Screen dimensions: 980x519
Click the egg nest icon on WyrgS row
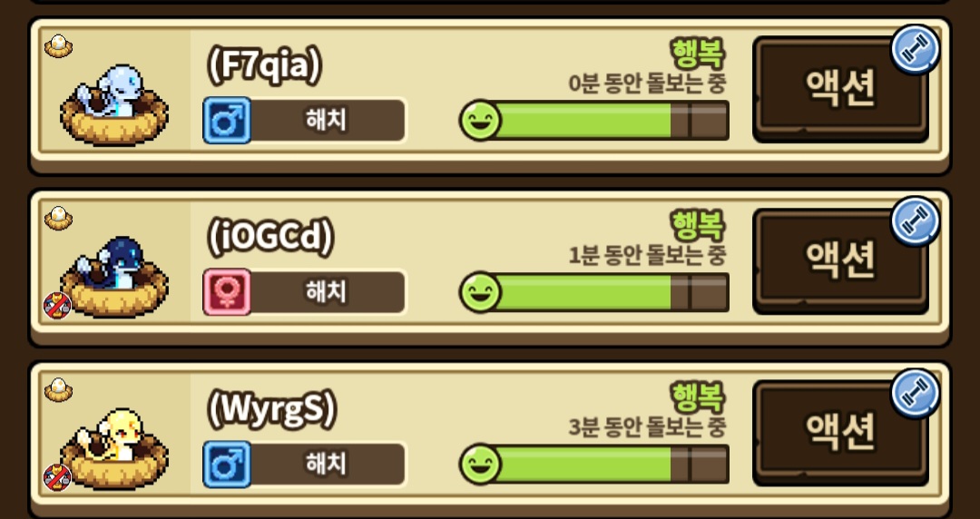click(58, 390)
